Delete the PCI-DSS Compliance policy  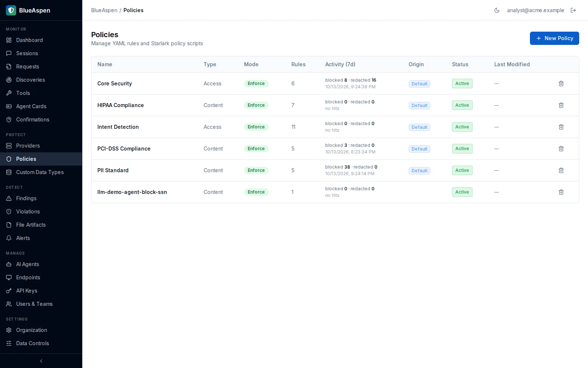(x=561, y=149)
